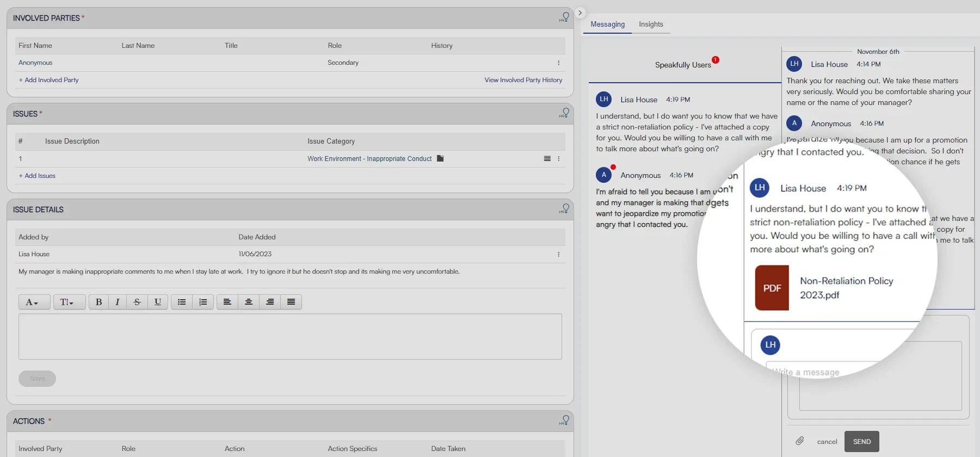Screen dimensions: 980x457
Task: Toggle underline formatting
Action: pyautogui.click(x=158, y=302)
